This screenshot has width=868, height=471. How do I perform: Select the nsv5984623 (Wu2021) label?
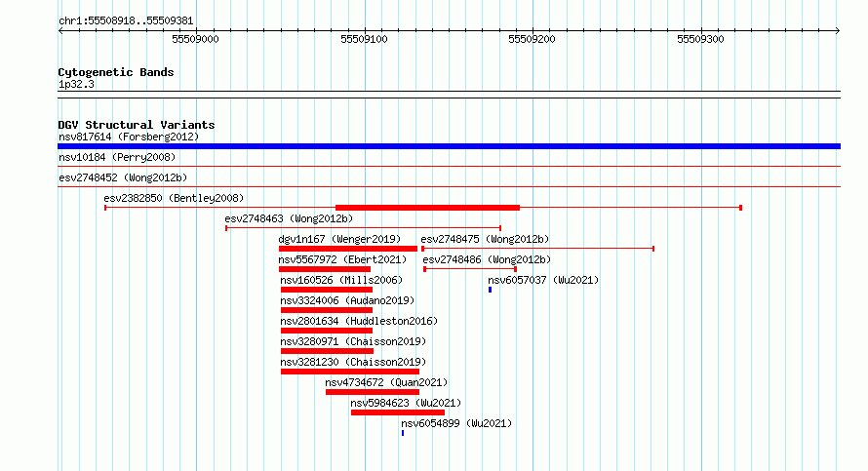coord(406,403)
